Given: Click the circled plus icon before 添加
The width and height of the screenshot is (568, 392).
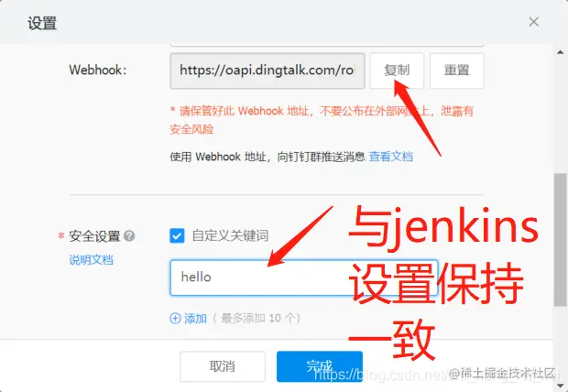Looking at the screenshot, I should (175, 319).
